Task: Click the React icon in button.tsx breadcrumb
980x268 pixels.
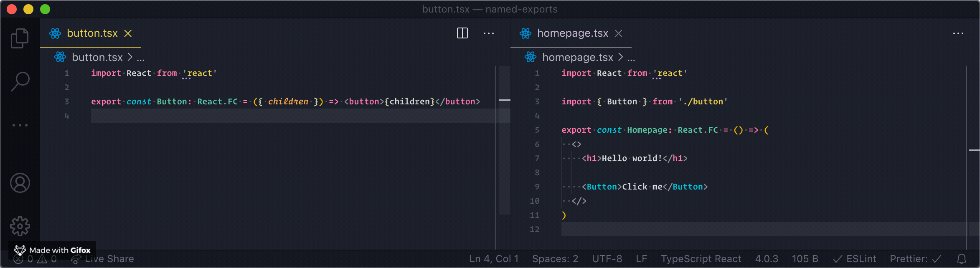Action: [x=60, y=57]
